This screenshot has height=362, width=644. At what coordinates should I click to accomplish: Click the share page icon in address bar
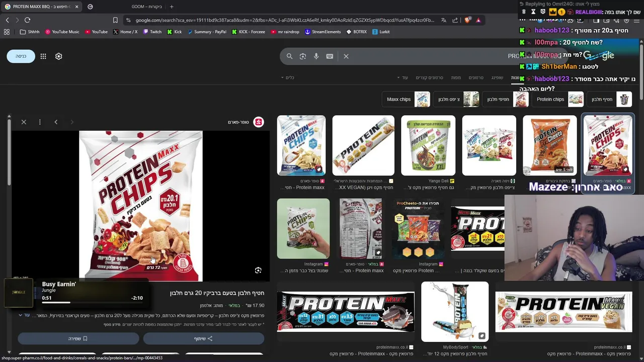(455, 20)
